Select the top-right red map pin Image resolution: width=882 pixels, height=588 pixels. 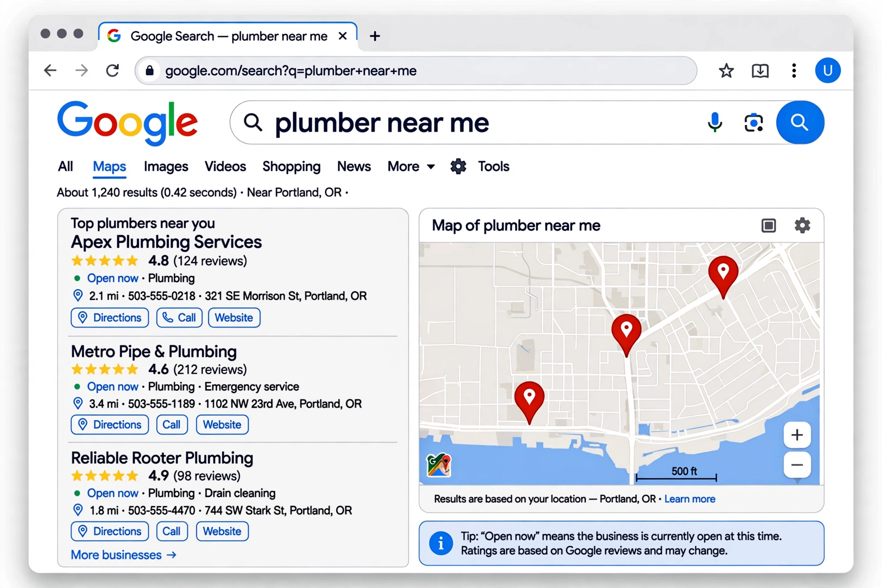click(723, 277)
